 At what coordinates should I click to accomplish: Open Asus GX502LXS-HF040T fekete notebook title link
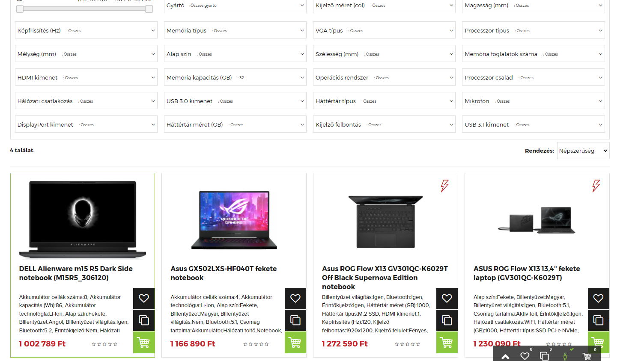(x=224, y=273)
